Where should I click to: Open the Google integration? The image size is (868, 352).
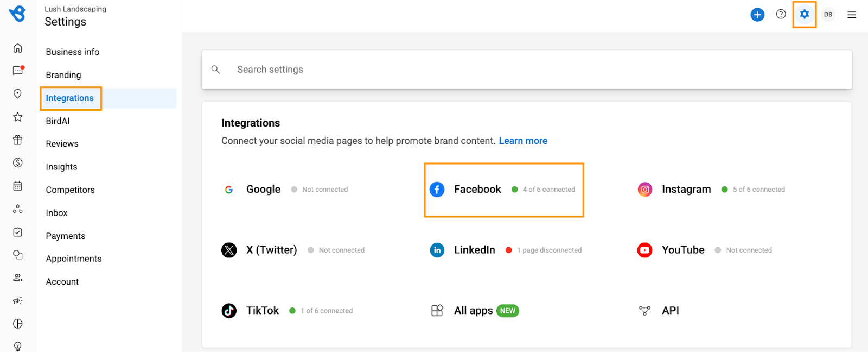285,190
